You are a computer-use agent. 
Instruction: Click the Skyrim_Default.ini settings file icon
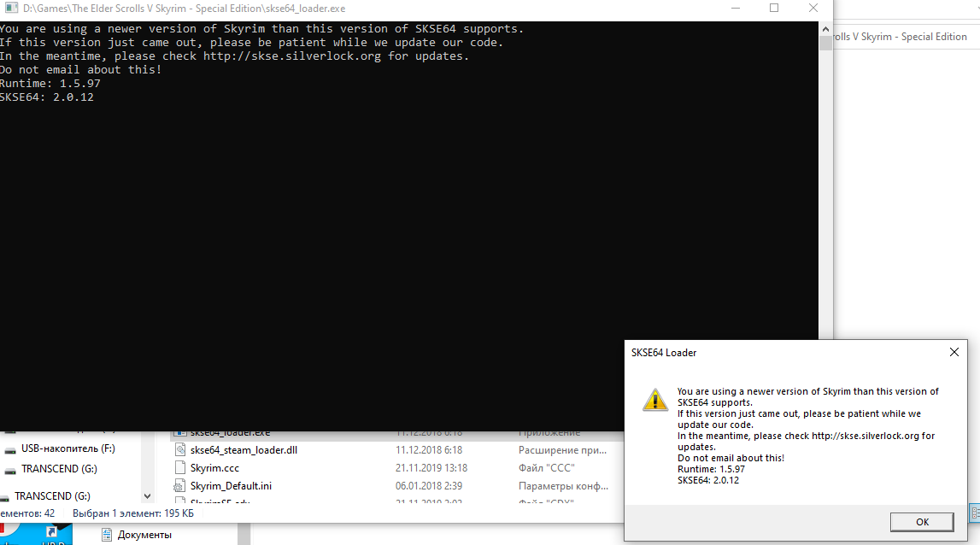(179, 485)
